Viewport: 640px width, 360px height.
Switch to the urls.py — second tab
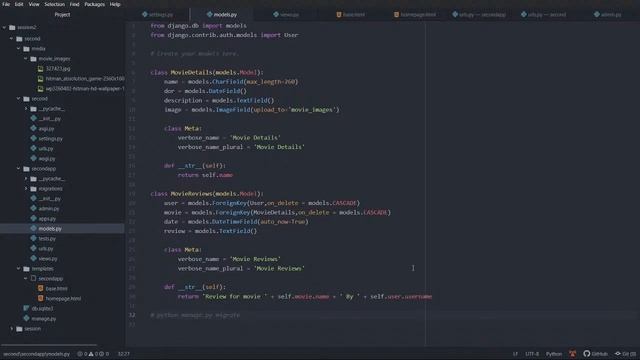543,14
